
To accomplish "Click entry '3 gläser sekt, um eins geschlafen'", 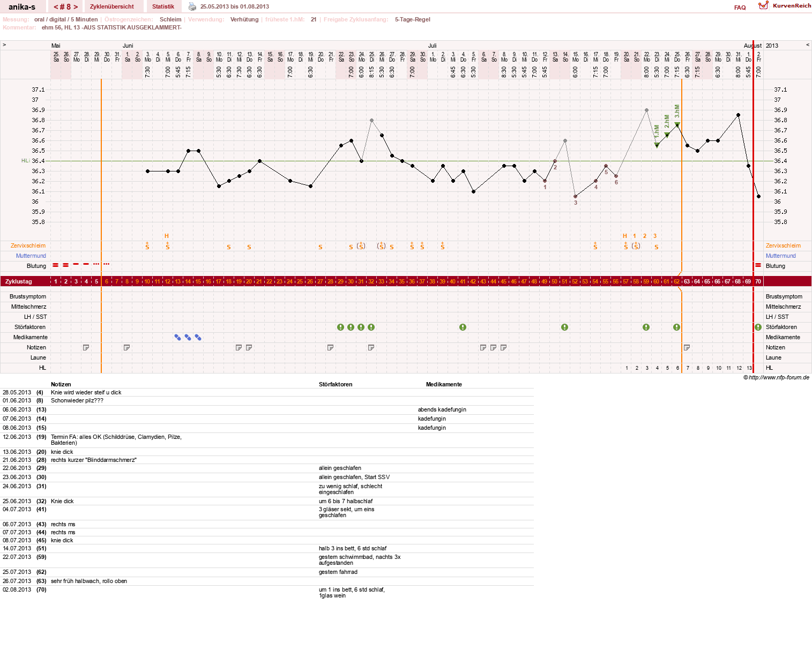I will point(346,512).
